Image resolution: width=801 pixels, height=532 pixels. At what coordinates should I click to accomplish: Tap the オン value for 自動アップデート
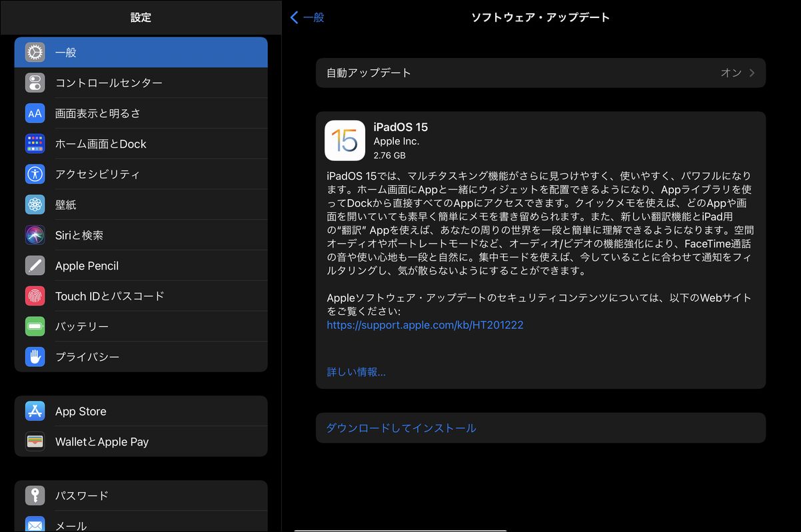point(731,73)
